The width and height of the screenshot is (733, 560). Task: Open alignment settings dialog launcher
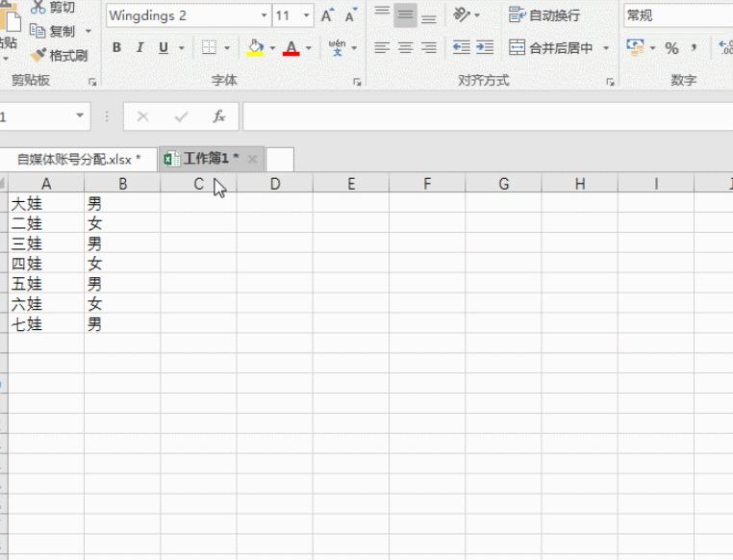point(610,82)
